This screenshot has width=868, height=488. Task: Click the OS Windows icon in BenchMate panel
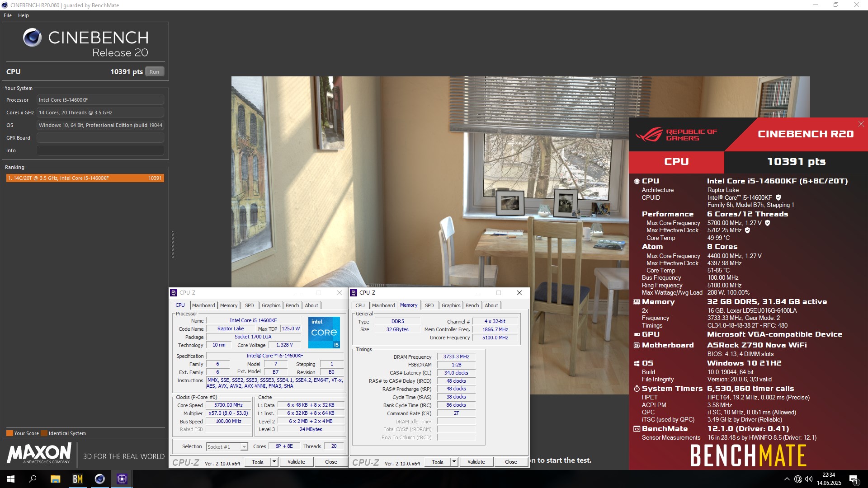[637, 363]
